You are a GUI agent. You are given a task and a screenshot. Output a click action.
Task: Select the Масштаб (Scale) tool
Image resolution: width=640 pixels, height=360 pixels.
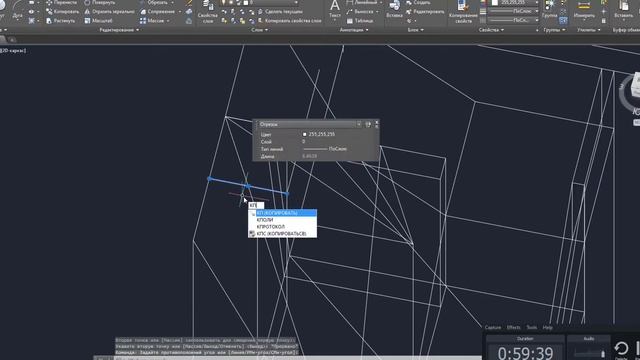point(98,20)
